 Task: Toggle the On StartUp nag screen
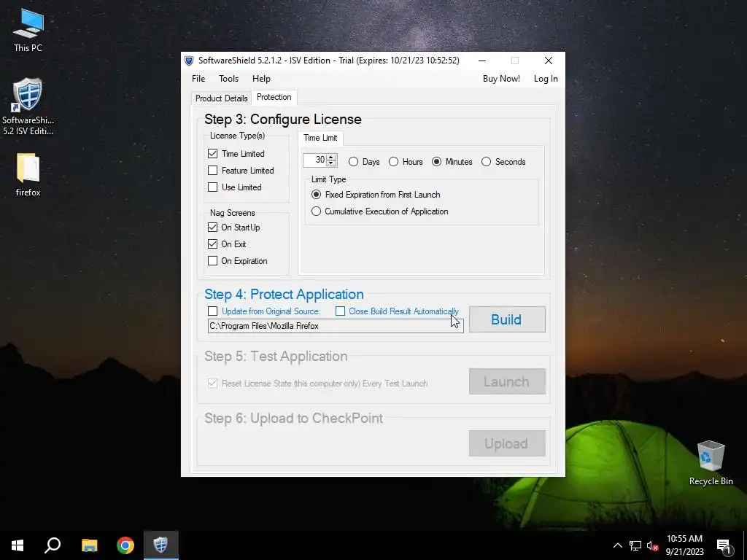[212, 227]
